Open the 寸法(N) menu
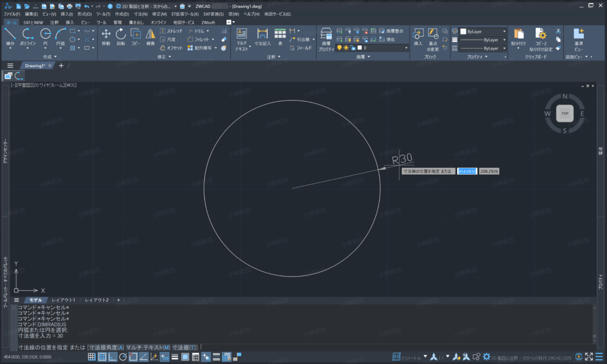607x364 pixels. pyautogui.click(x=141, y=14)
